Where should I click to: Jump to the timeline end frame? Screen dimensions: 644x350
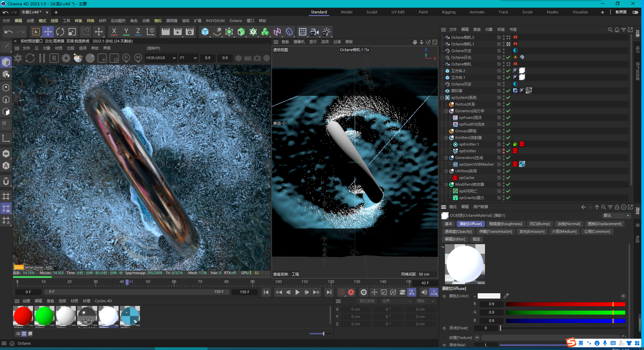click(329, 292)
